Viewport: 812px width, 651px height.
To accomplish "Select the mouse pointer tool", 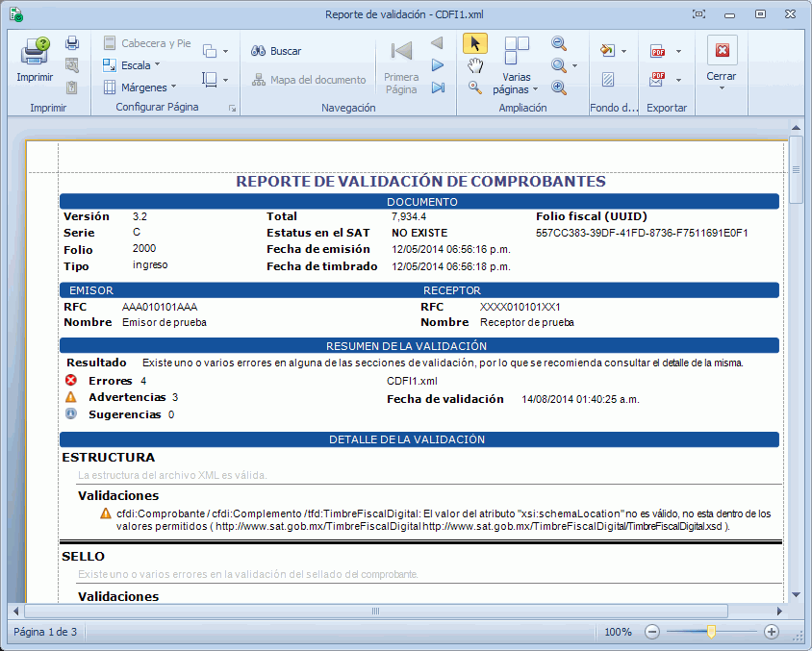I will tap(475, 43).
